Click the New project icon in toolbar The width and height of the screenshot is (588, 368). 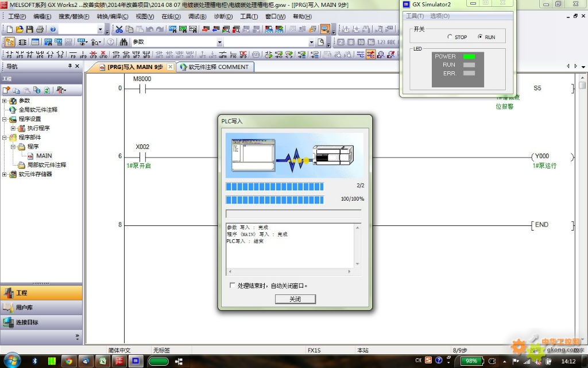[x=10, y=29]
